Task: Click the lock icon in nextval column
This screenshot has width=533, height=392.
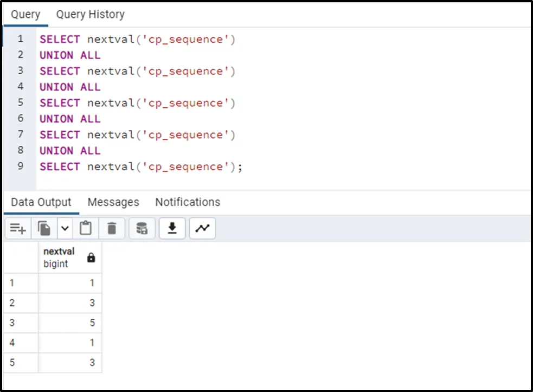Action: tap(91, 258)
